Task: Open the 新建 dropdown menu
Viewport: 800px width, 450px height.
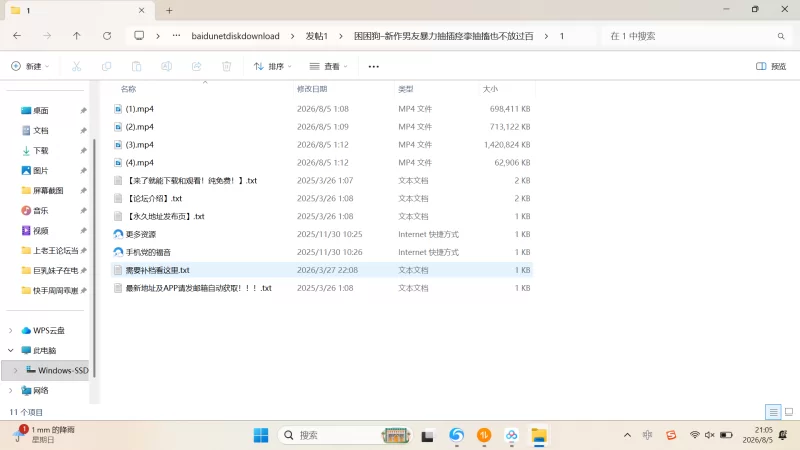Action: tap(30, 66)
